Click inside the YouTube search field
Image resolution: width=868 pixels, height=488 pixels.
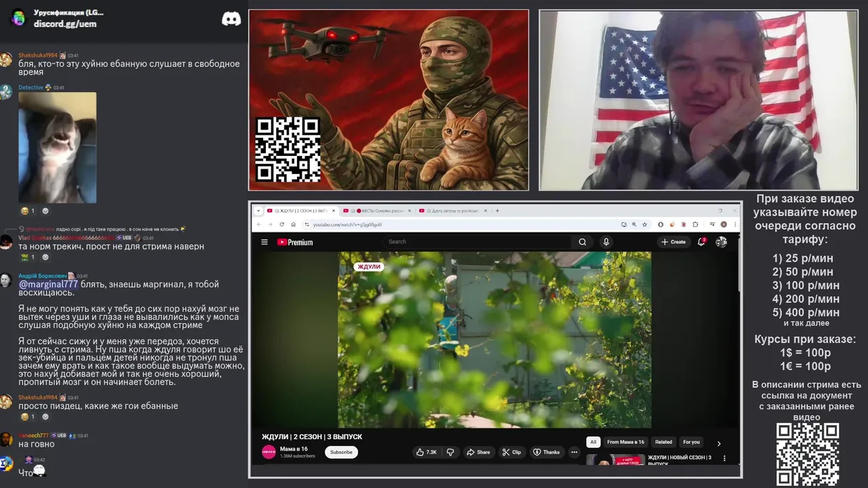pos(478,242)
